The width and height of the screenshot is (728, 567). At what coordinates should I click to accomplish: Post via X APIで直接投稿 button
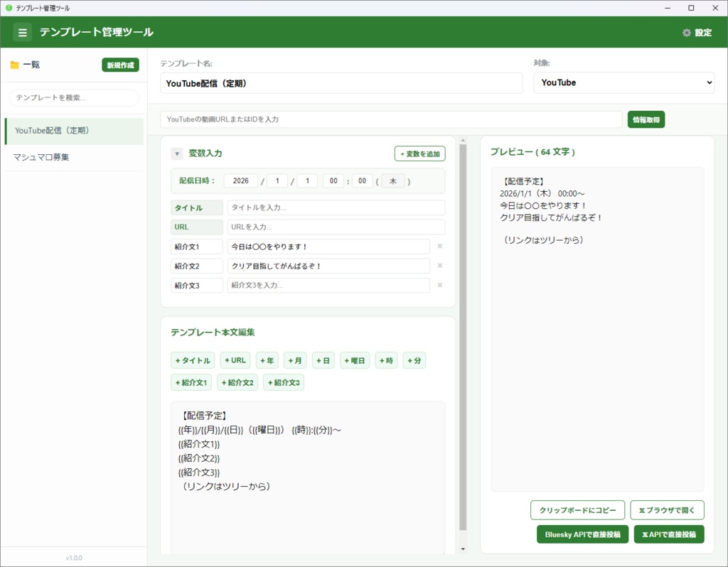pos(669,534)
